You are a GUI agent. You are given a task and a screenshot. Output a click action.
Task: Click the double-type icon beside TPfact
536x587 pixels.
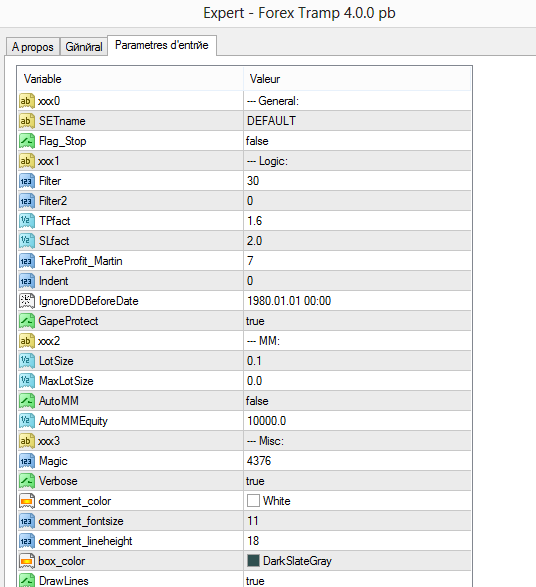tap(27, 221)
